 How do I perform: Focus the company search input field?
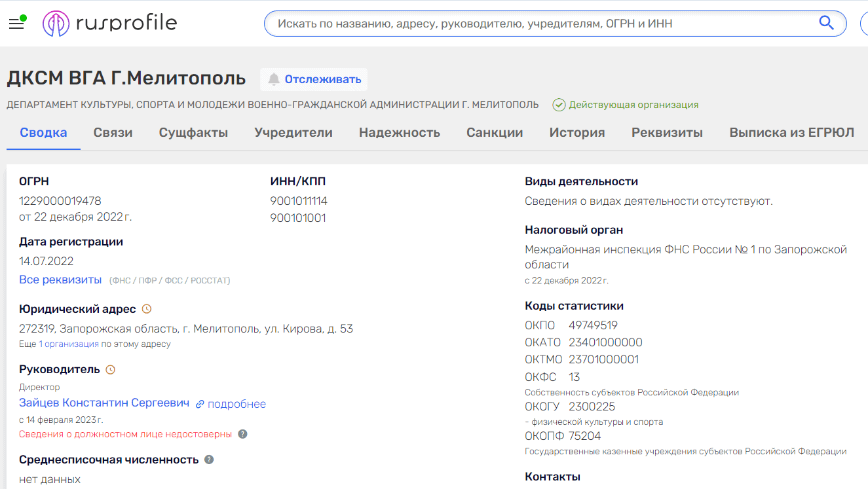[x=537, y=24]
